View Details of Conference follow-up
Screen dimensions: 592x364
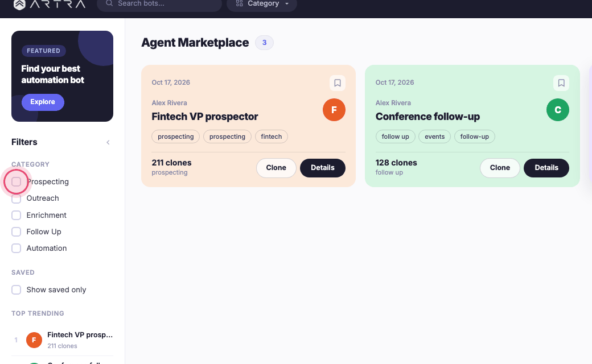[546, 168]
